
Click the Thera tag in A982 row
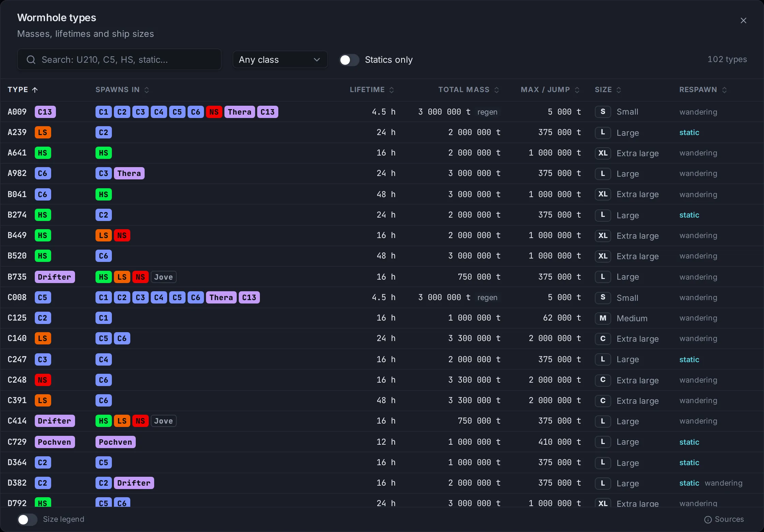tap(129, 173)
